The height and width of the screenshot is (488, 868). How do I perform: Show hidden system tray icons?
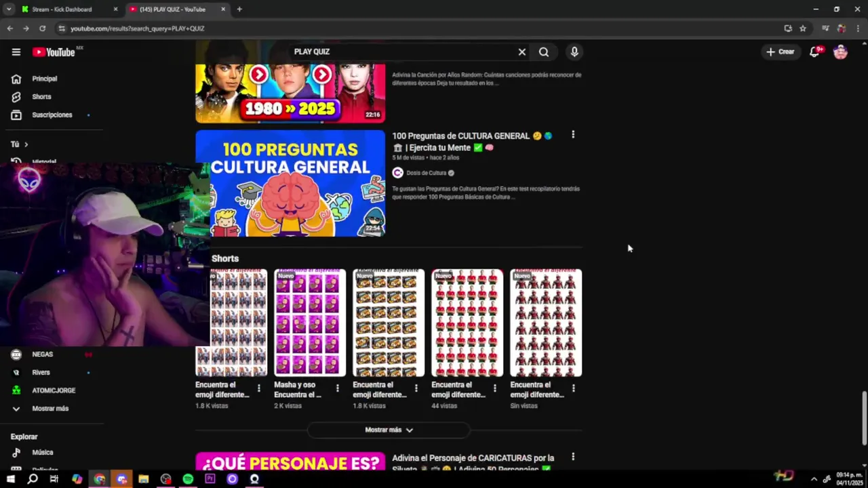click(x=814, y=479)
